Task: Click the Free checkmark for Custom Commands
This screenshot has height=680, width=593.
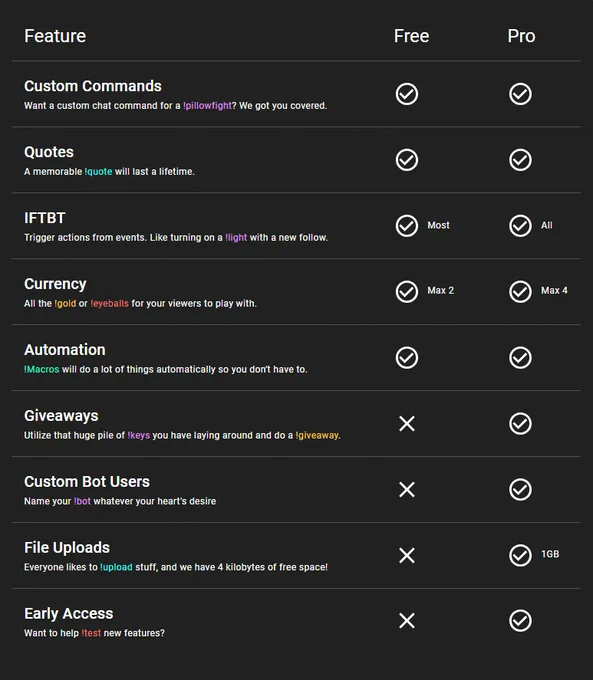Action: click(x=407, y=94)
